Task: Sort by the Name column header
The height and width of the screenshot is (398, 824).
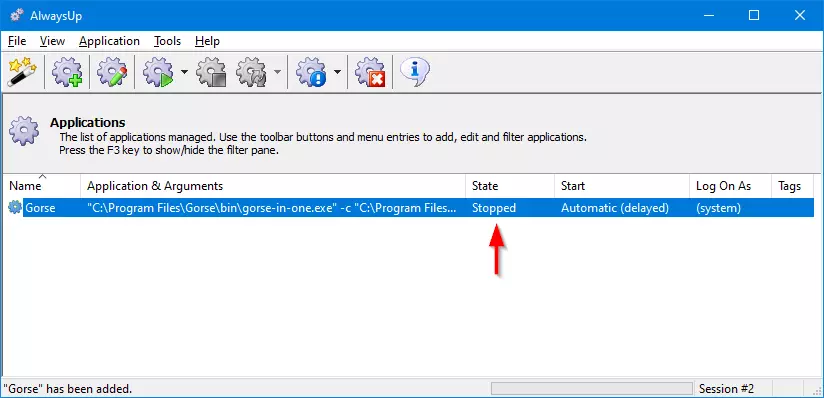Action: [42, 186]
